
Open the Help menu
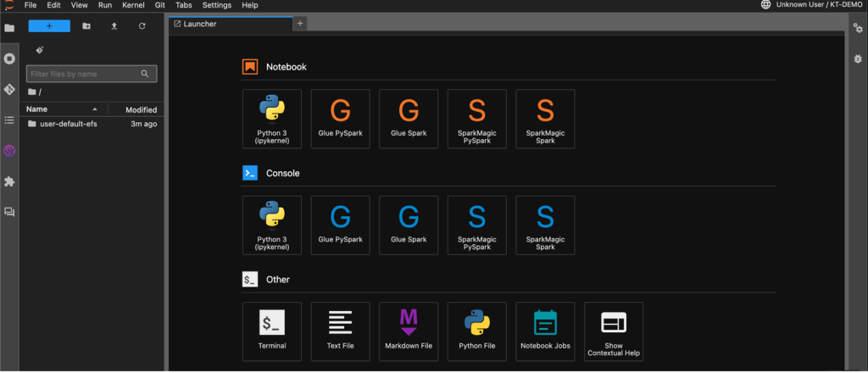(250, 5)
